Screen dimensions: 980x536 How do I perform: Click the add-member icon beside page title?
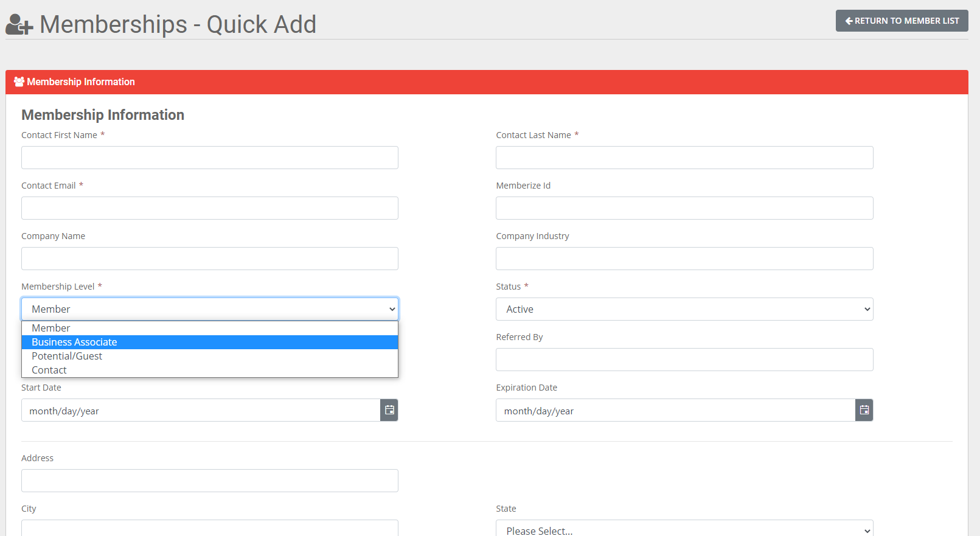[x=19, y=25]
